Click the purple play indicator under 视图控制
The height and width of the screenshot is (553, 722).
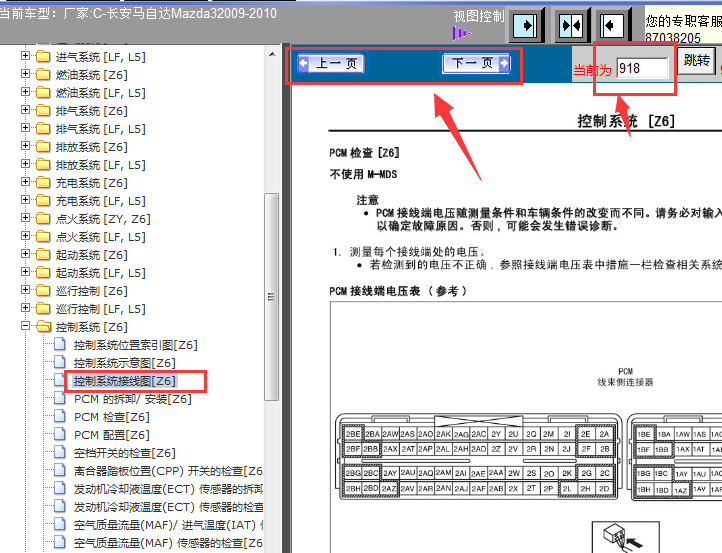[x=461, y=33]
